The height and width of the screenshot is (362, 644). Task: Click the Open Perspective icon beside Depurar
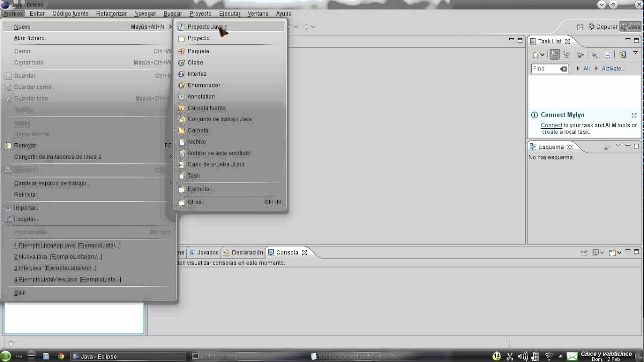pos(580,27)
